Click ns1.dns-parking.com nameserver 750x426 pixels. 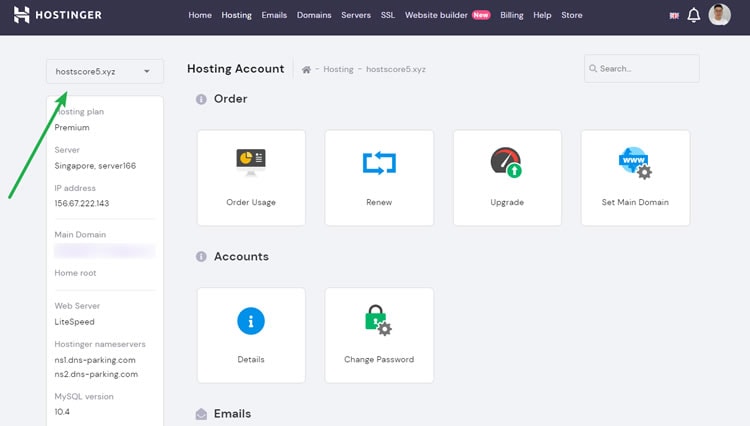(95, 360)
